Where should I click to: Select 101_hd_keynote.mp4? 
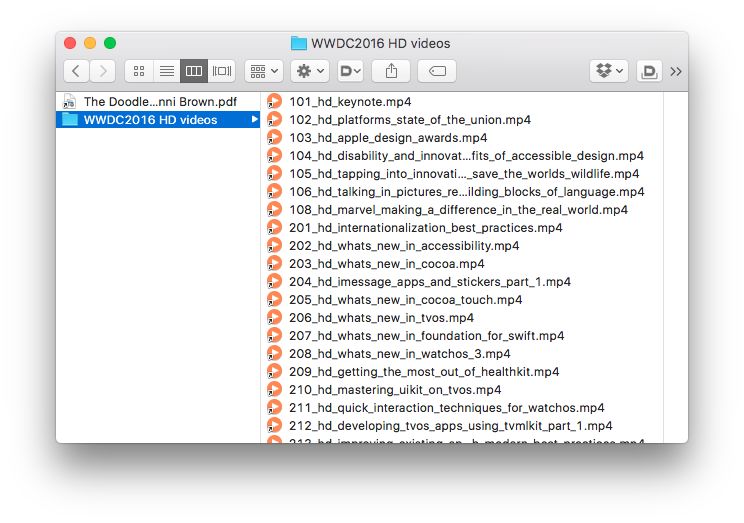[463, 102]
